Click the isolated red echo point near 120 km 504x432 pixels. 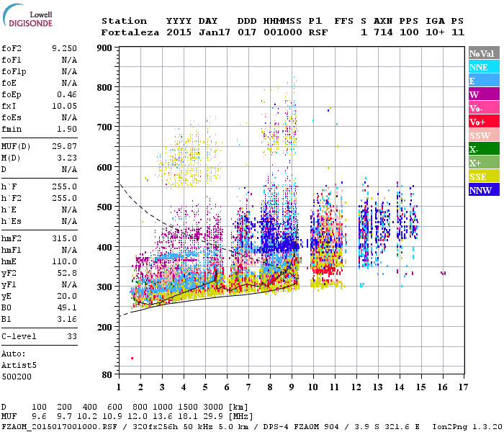coord(132,358)
